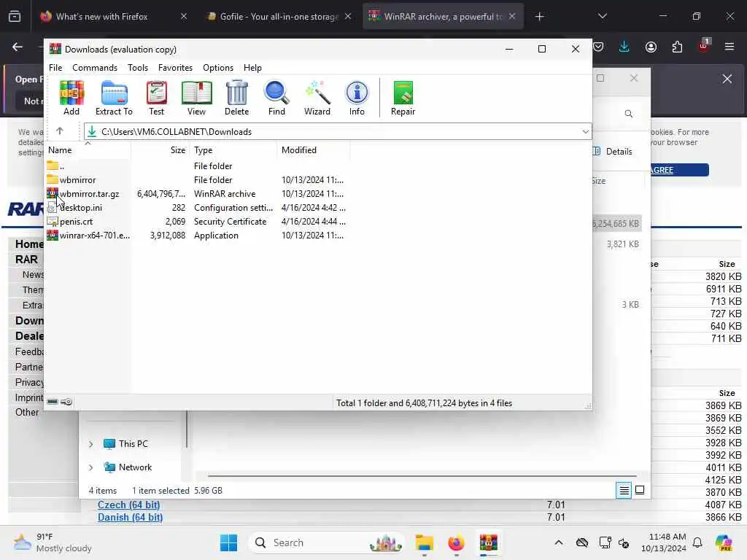Switch File Explorer to large icons view
This screenshot has height=560, width=747.
click(640, 490)
